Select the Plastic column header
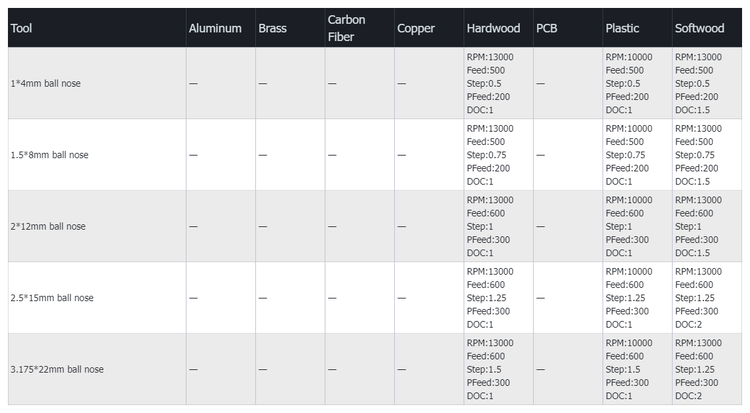750x413 pixels. tap(622, 28)
